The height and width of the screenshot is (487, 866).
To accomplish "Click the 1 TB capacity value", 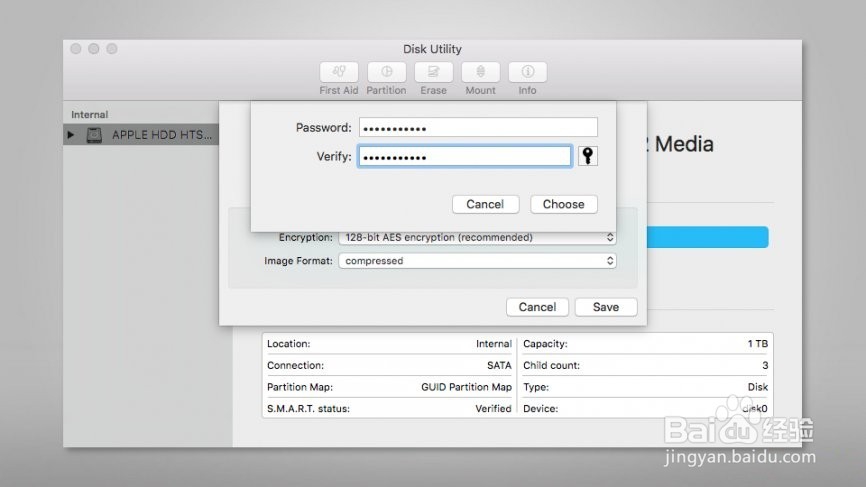I will (x=758, y=343).
